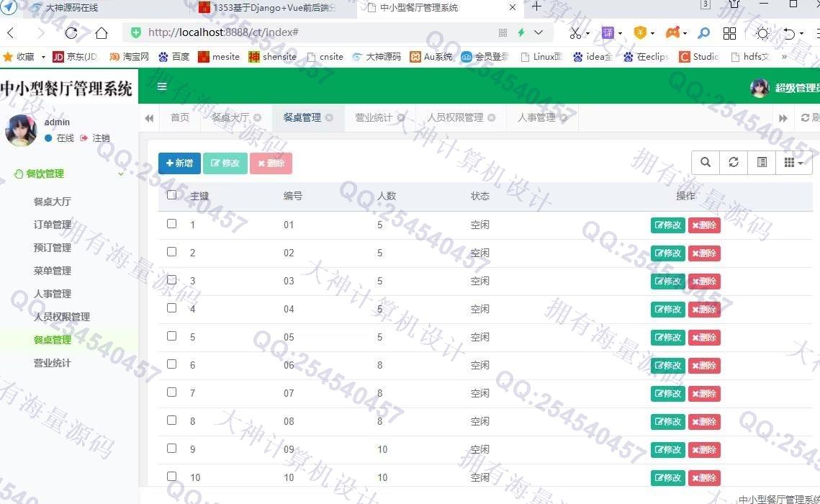Toggle the select-all header checkbox

[171, 195]
